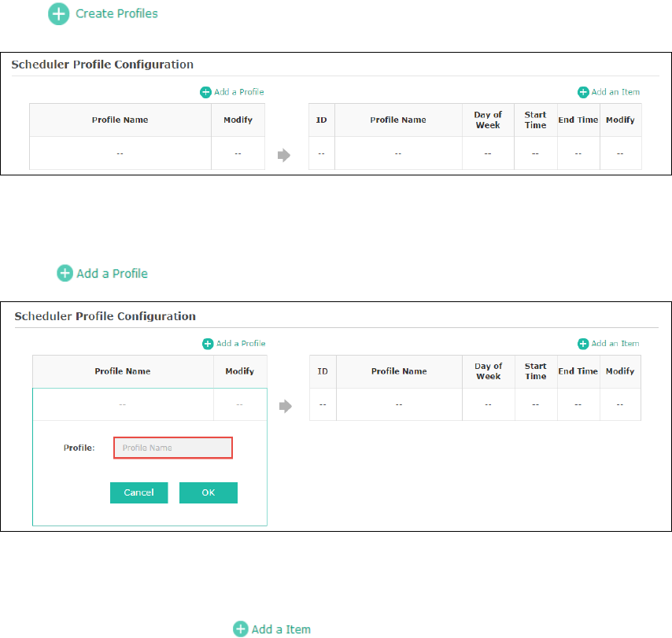Click the Day of Week column header in the first panel
Screen dimensions: 672x638
point(488,120)
